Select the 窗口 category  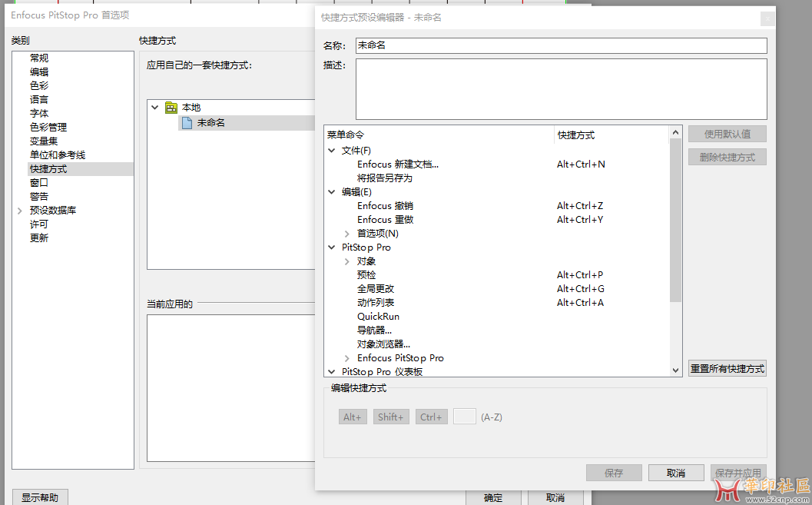39,182
